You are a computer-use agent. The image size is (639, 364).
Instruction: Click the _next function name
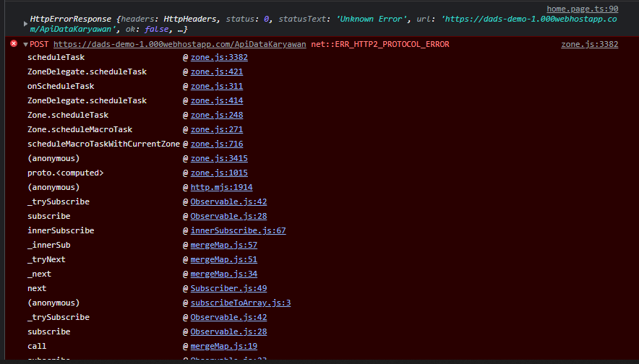tap(39, 274)
